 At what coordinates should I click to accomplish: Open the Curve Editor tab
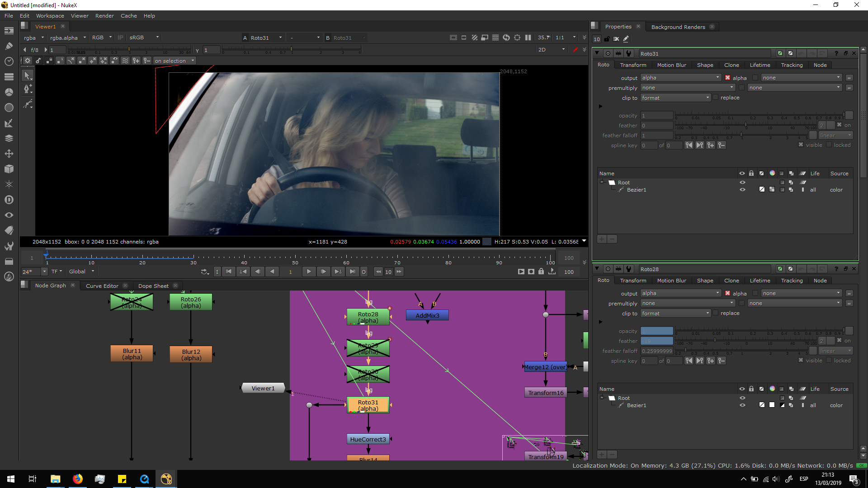(x=102, y=286)
